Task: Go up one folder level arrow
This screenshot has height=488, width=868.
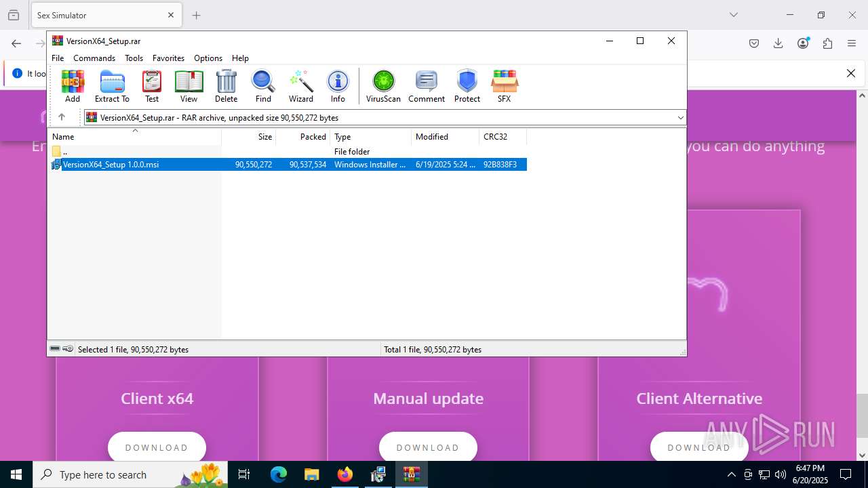Action: click(x=62, y=117)
